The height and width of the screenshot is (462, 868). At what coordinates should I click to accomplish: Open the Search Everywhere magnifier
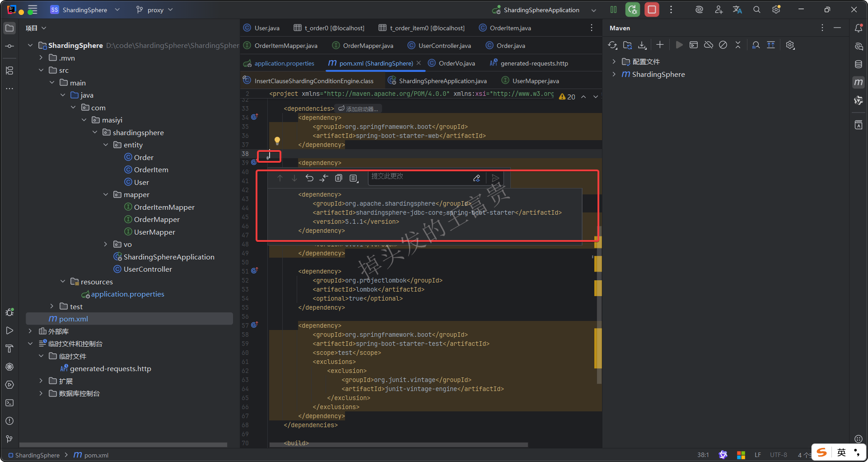[x=757, y=9]
